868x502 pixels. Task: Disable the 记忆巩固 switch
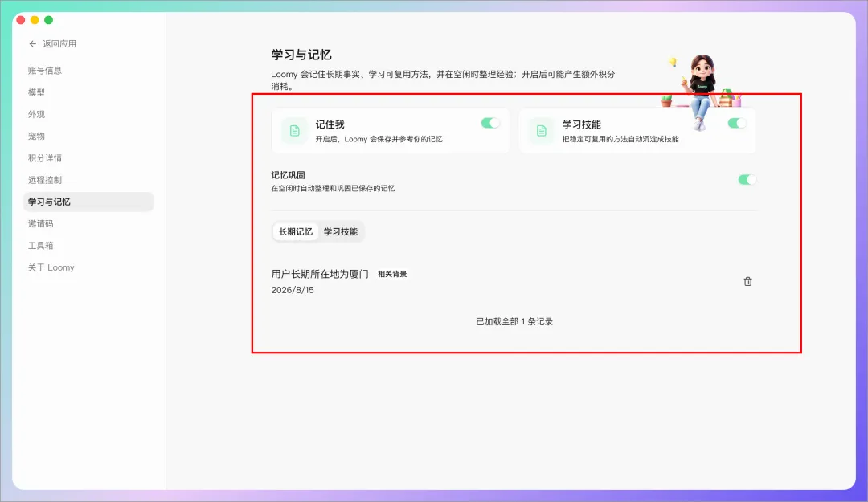click(x=747, y=179)
